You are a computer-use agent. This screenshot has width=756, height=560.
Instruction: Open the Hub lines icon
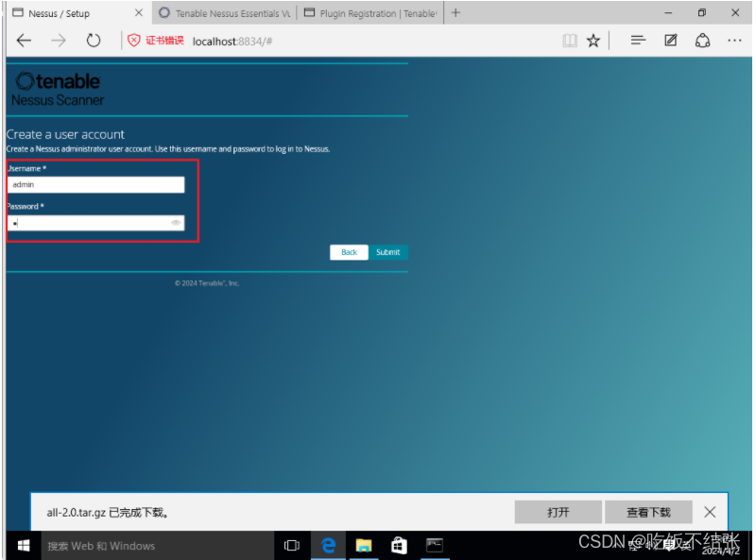638,41
